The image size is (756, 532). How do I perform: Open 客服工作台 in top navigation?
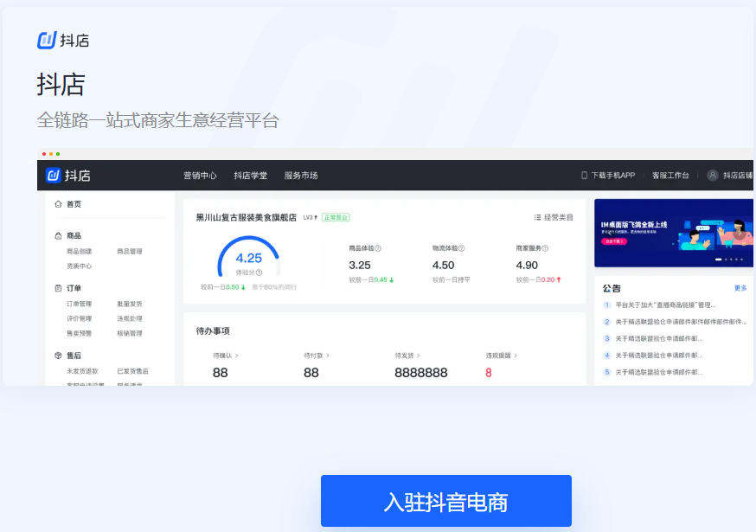point(670,176)
